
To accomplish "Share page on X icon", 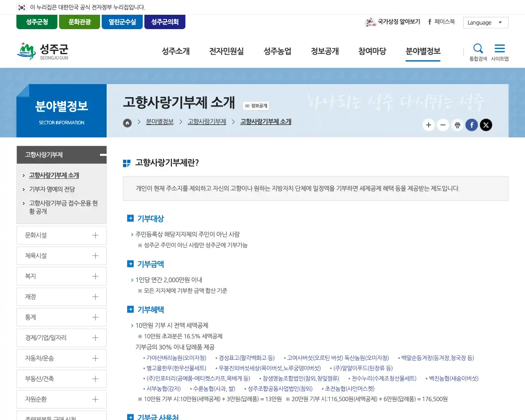I will point(486,125).
